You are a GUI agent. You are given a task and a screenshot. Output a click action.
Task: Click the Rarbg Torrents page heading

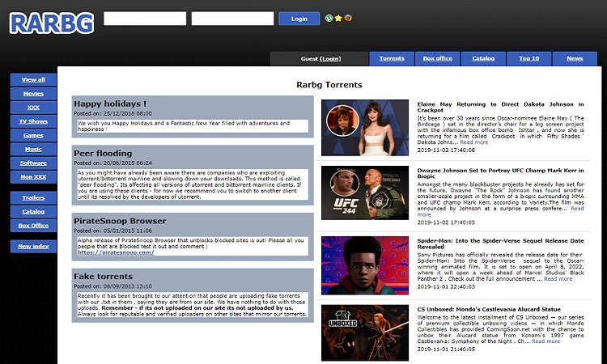pos(329,85)
